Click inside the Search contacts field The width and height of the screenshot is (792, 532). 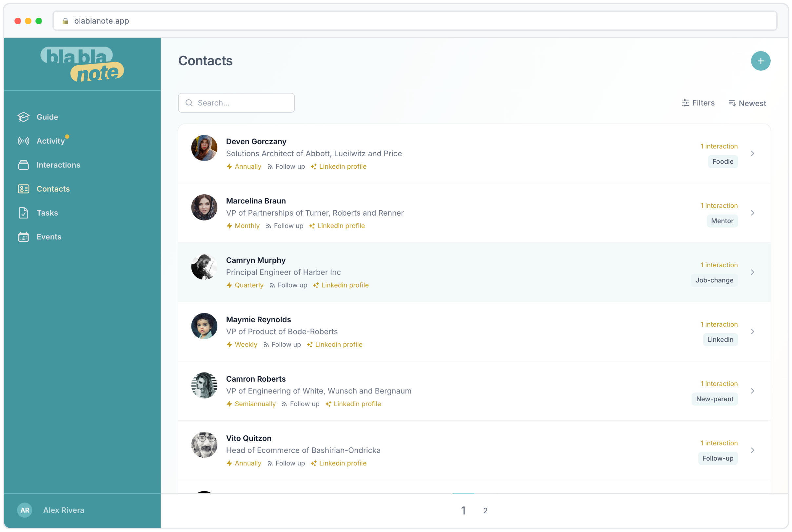click(x=236, y=103)
